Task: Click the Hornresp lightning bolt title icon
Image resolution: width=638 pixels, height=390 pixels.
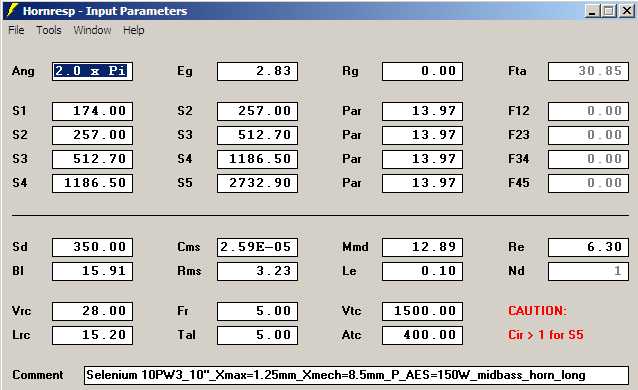Action: (13, 10)
